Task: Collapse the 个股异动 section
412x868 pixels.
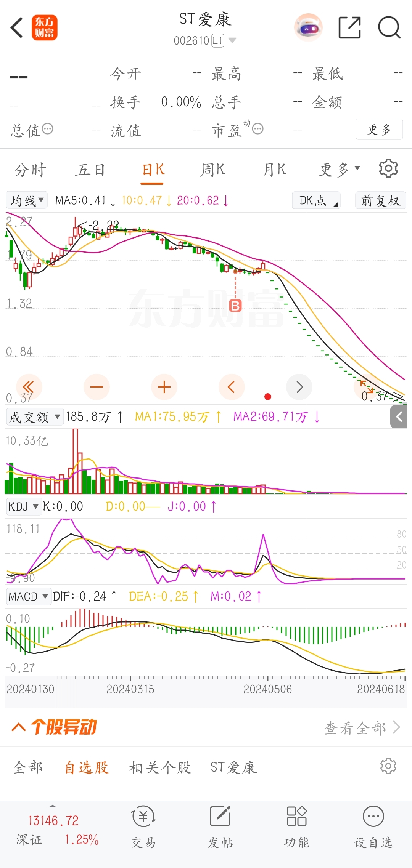Action: click(x=19, y=727)
